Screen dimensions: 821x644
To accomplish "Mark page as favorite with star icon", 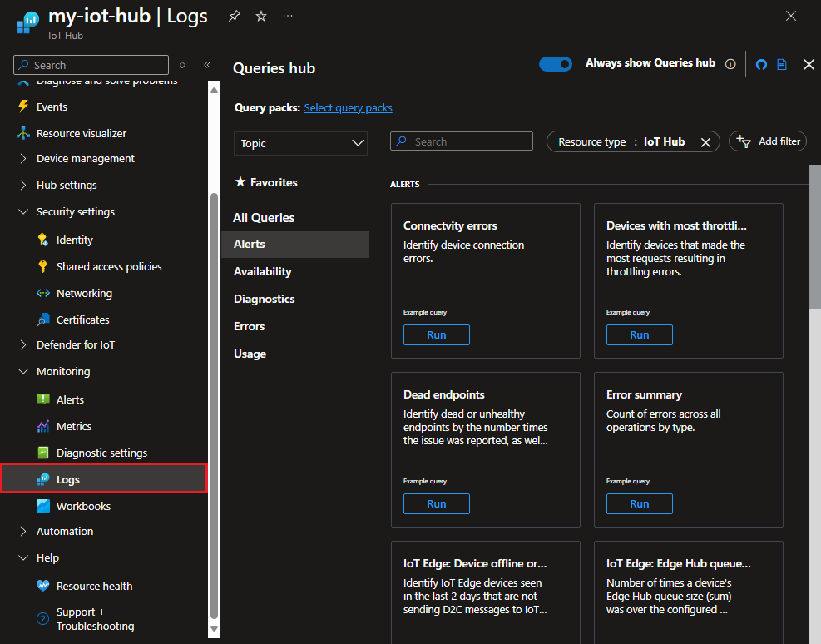I will tap(261, 17).
